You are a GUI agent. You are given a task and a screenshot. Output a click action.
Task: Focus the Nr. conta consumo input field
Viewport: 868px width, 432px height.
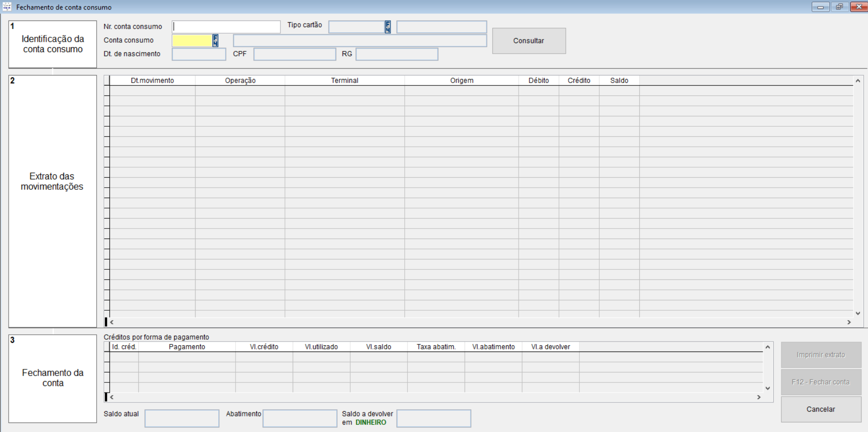pos(226,27)
